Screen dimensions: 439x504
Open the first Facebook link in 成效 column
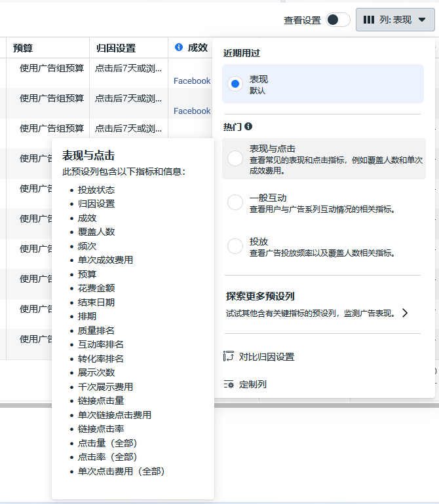coord(192,81)
